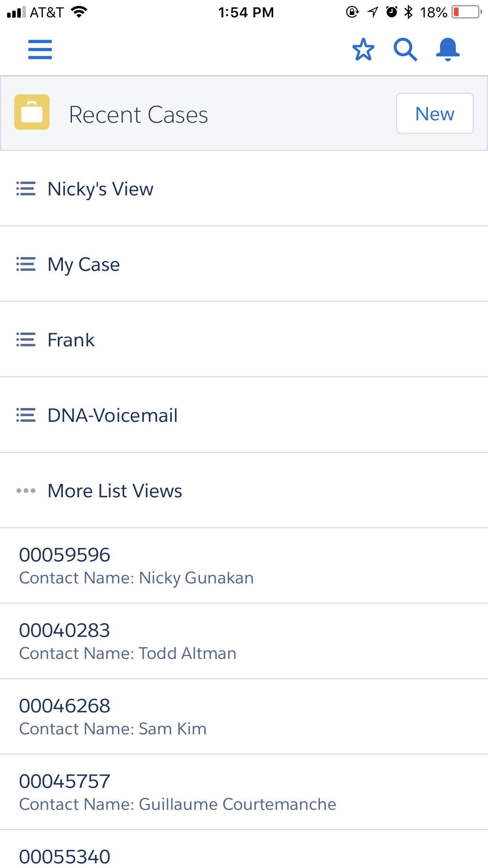This screenshot has width=488, height=868.
Task: Open case 00045757 for Guillaume Courtemanche
Action: [x=178, y=792]
